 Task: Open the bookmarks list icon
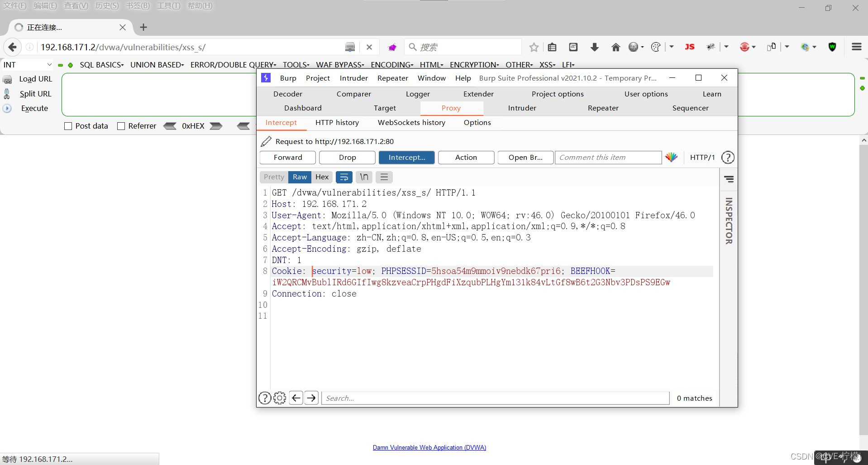(x=552, y=47)
